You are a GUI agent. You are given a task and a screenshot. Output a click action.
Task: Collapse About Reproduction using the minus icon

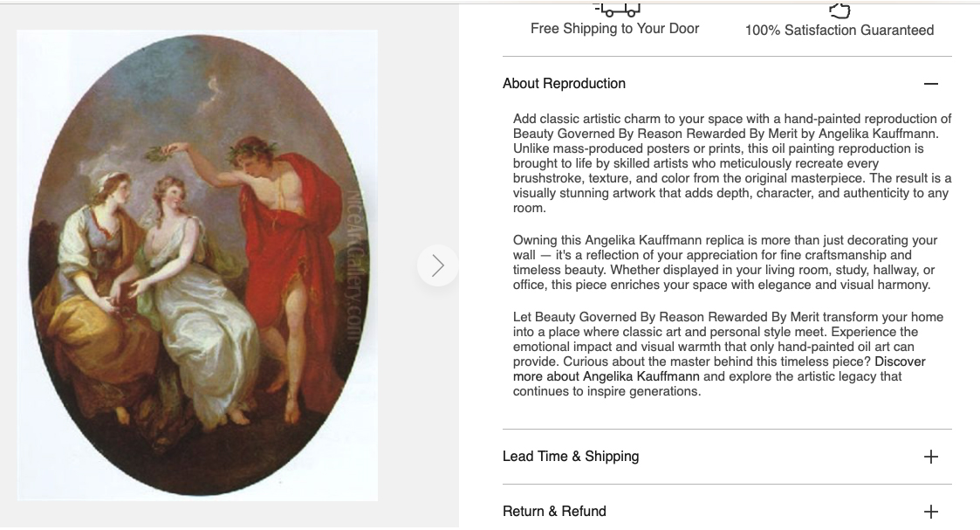tap(930, 84)
